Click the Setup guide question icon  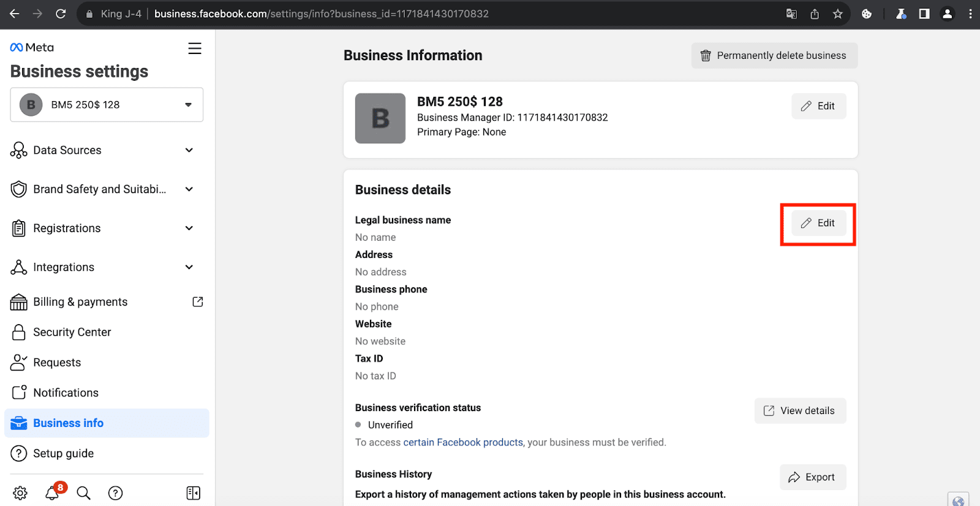pos(19,453)
